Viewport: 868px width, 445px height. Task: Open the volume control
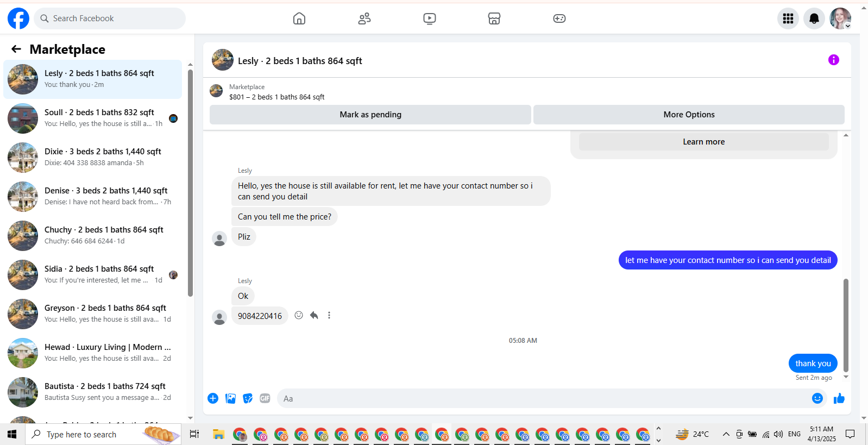tap(778, 434)
